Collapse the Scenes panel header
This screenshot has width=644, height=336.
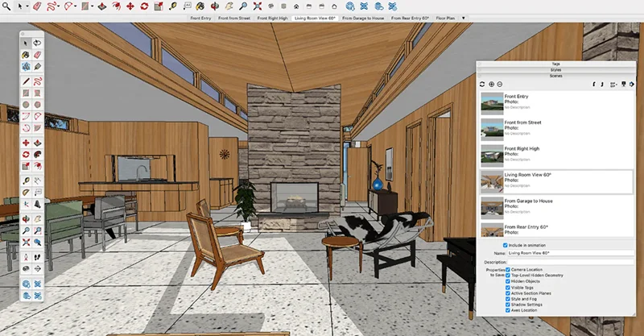tap(555, 76)
